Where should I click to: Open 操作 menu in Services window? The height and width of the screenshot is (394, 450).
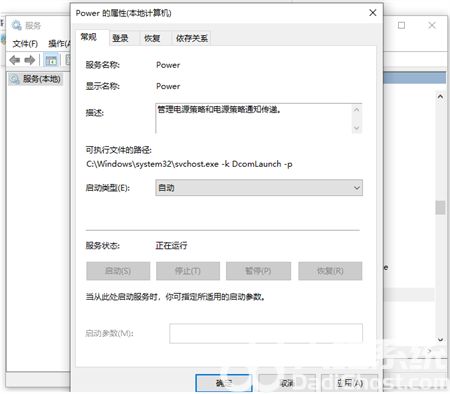click(x=59, y=43)
